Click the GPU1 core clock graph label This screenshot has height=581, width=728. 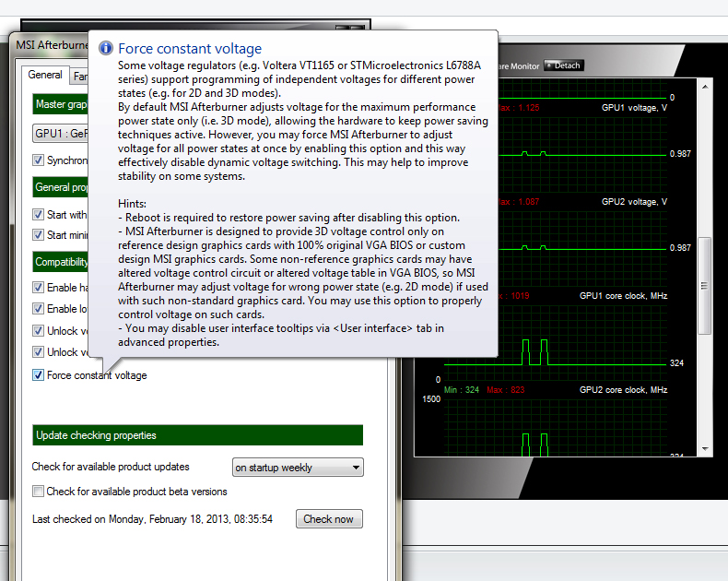(623, 296)
